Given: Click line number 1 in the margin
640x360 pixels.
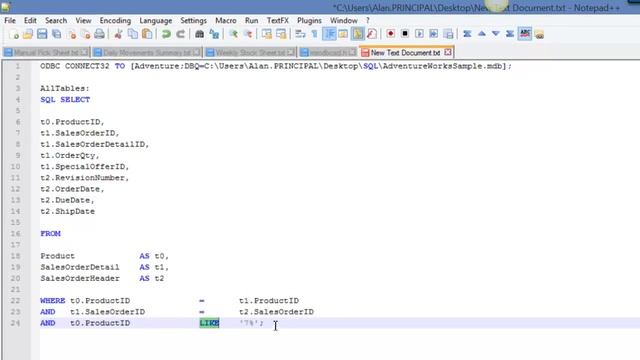Looking at the screenshot, I should point(18,66).
